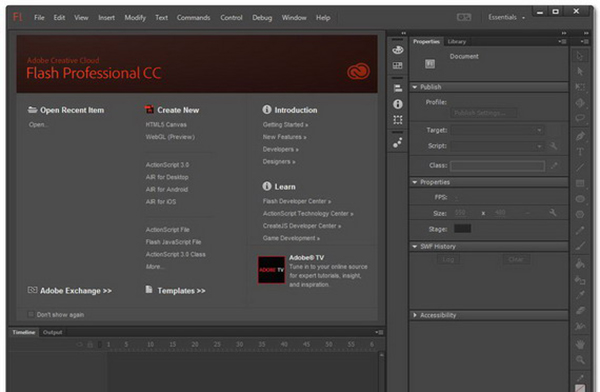Select the Zoom magnifier tool
This screenshot has height=392, width=600.
(x=580, y=360)
